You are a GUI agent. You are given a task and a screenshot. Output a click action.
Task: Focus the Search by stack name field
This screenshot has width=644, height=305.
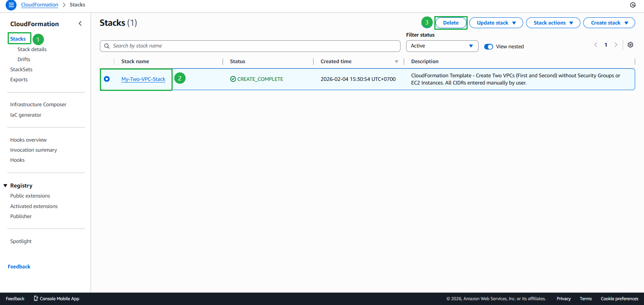pos(250,46)
